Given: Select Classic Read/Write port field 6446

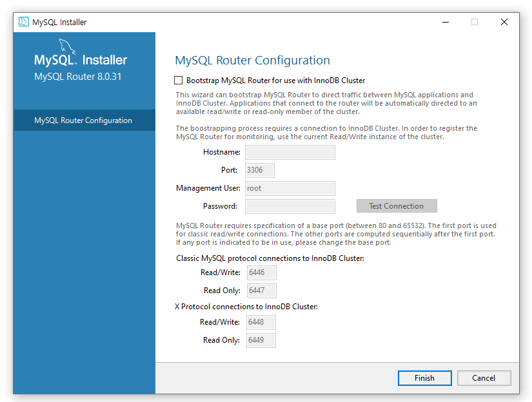Looking at the screenshot, I should (262, 273).
